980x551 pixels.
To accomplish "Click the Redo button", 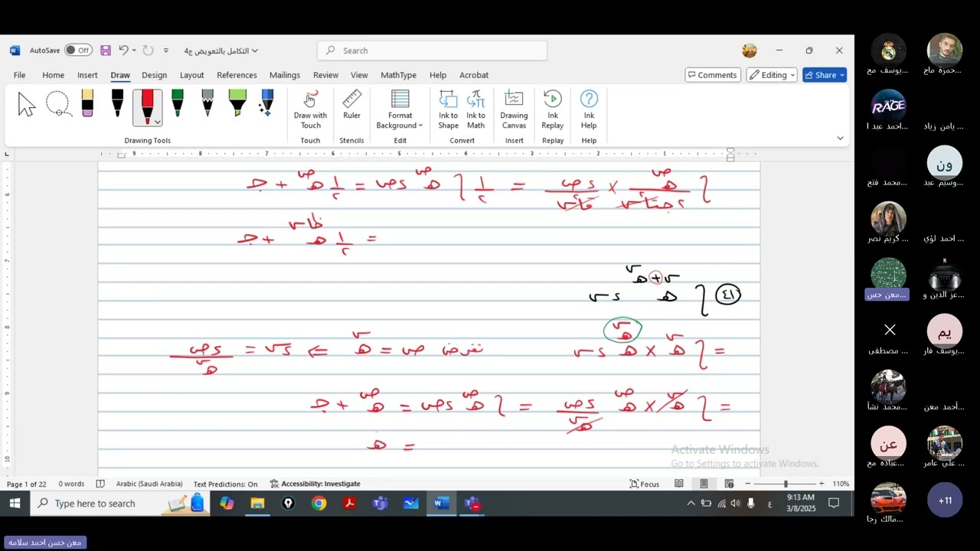I will tap(149, 51).
